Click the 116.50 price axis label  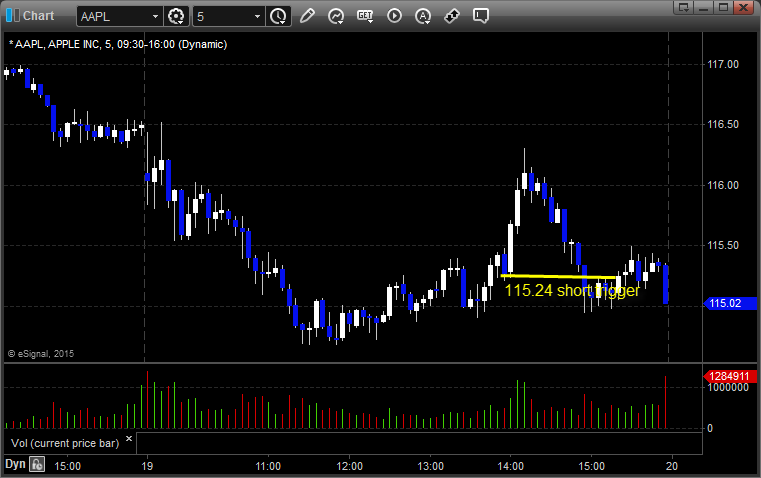(723, 124)
